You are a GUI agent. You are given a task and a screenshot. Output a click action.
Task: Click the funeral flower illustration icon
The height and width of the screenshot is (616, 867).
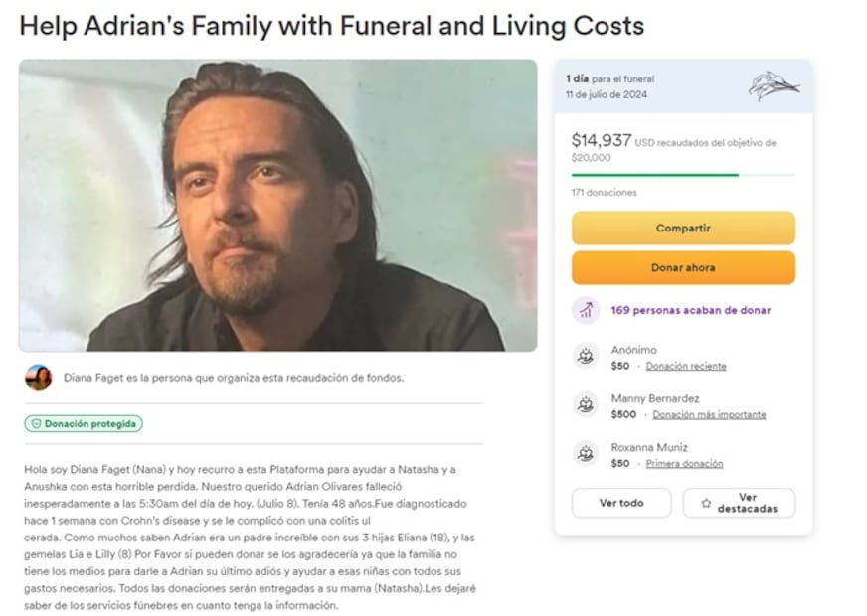tap(774, 85)
